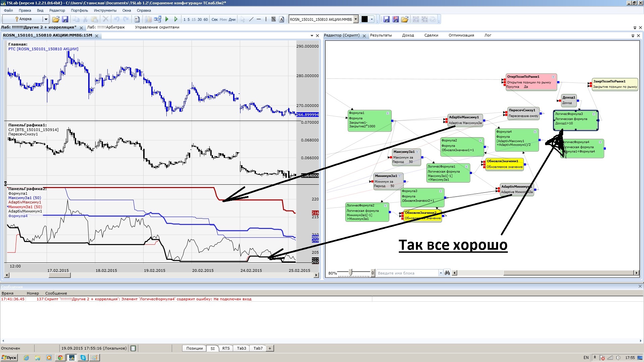
Task: Open the block name dropdown arrow
Action: click(x=440, y=273)
